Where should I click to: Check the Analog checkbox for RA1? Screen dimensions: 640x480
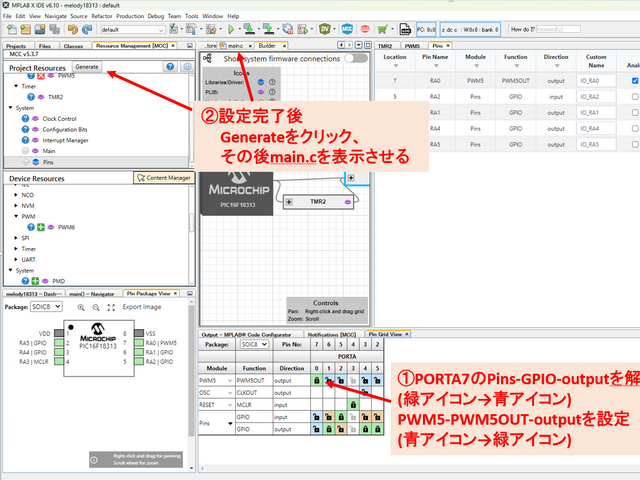pos(635,113)
